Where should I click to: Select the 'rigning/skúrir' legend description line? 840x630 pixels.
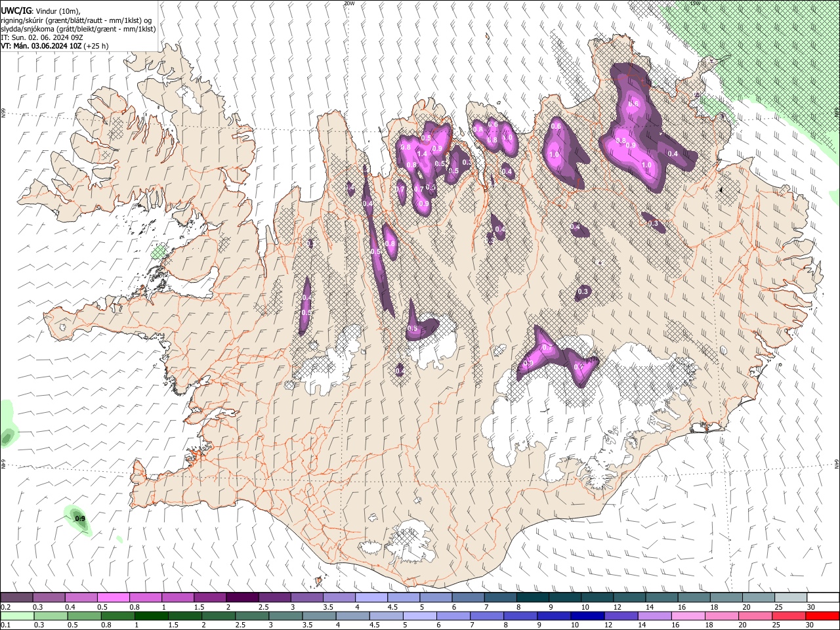point(77,20)
